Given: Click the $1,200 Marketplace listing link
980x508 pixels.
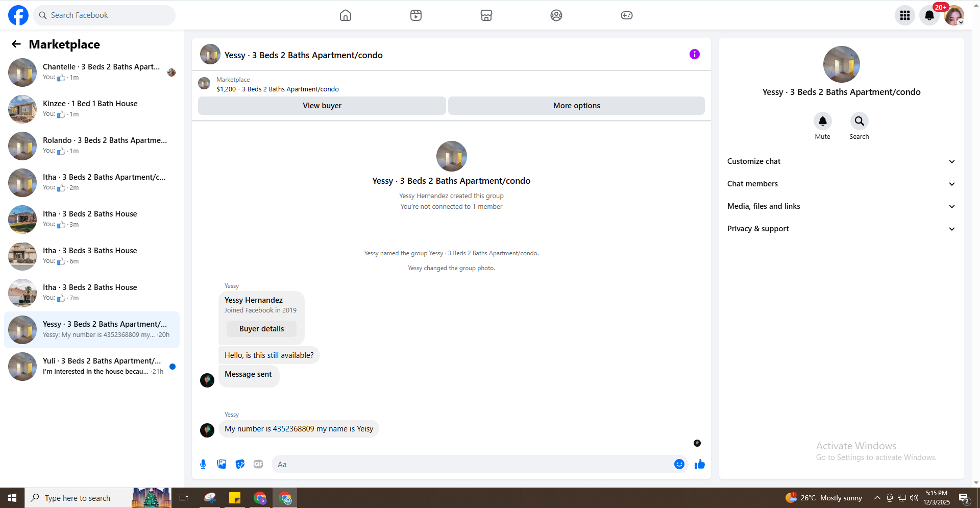Looking at the screenshot, I should coord(278,89).
